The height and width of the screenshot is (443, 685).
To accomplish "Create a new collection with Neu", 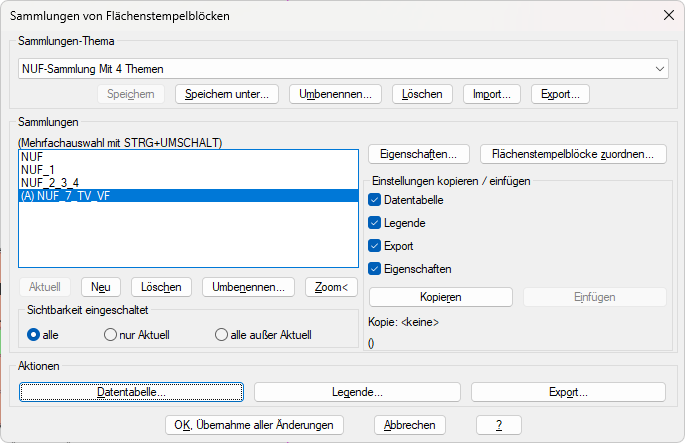I will pyautogui.click(x=100, y=287).
